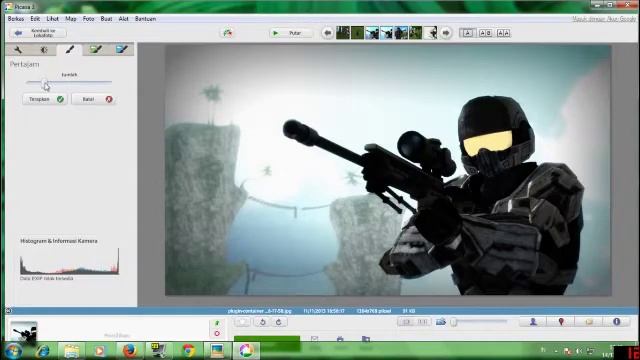Open the Edit menu
The width and height of the screenshot is (640, 360).
(x=35, y=19)
